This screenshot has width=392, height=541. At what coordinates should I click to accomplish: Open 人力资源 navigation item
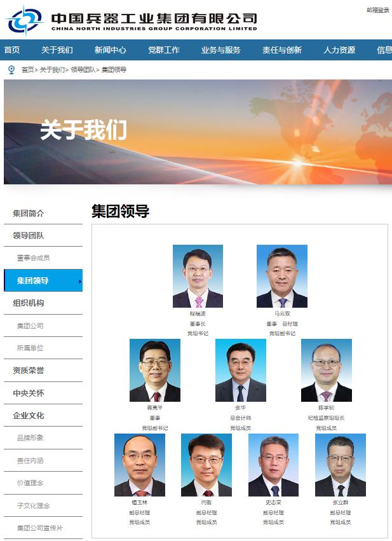point(339,50)
